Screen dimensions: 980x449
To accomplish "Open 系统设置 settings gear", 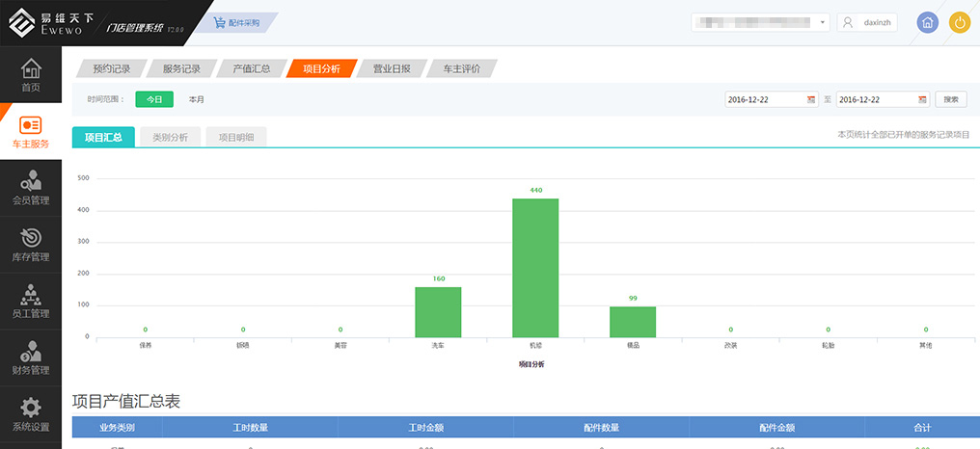I will 31,414.
